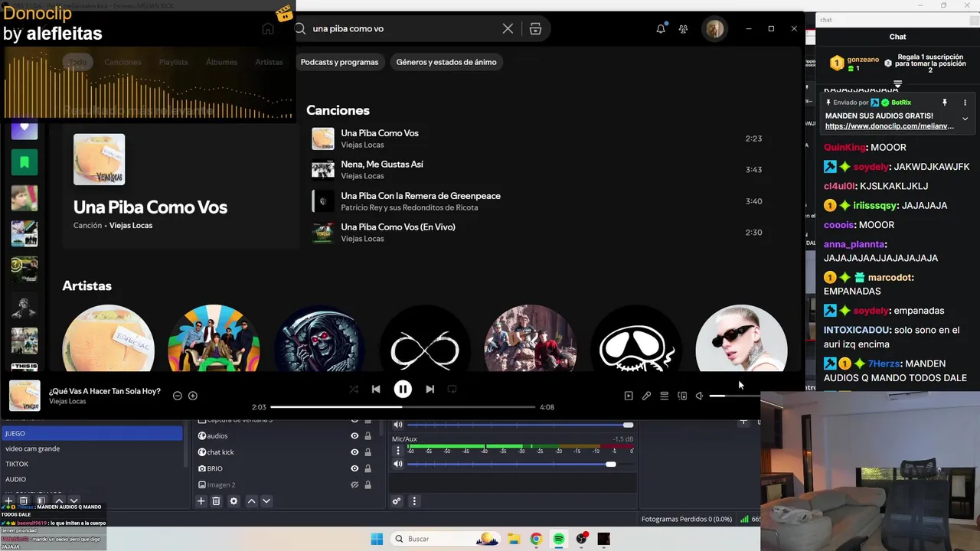This screenshot has width=980, height=551.
Task: Go back to the previous track
Action: [x=376, y=389]
